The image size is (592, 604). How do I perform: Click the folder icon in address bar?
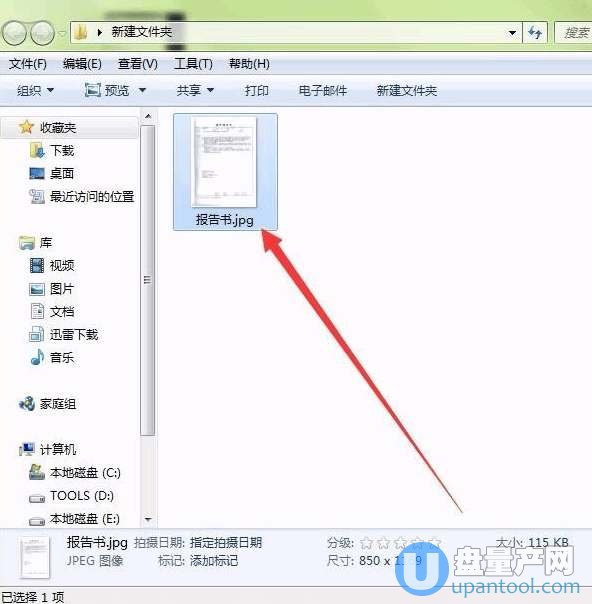81,32
